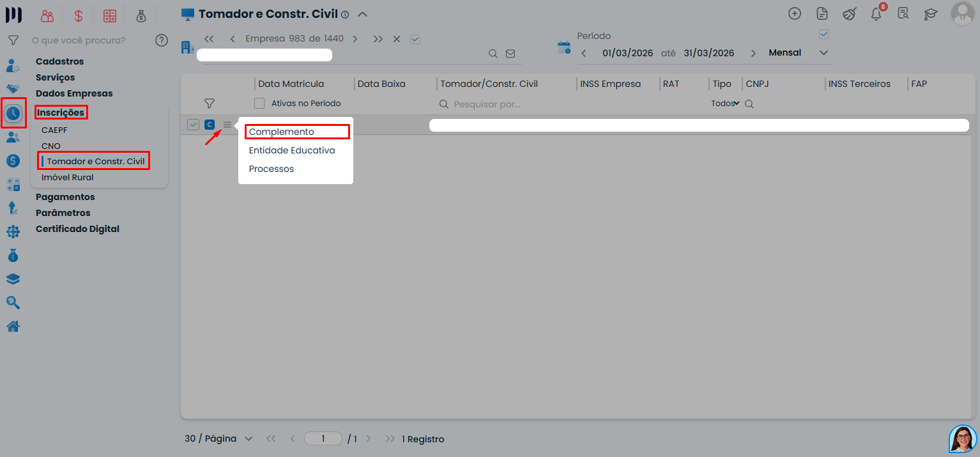Click the Pesquisar por table search field
This screenshot has height=457, width=980.
[487, 104]
